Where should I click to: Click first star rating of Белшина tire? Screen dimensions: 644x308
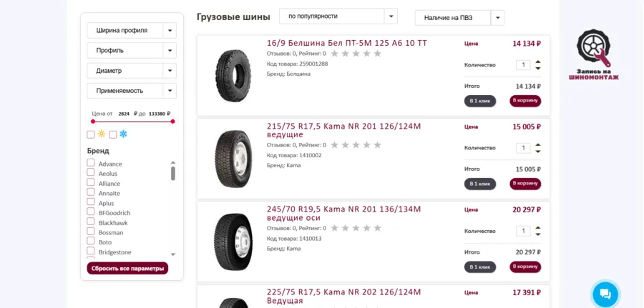pos(335,54)
